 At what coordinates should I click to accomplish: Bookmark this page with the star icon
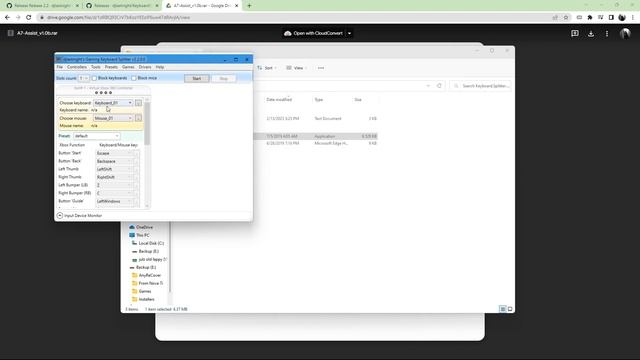(x=566, y=18)
